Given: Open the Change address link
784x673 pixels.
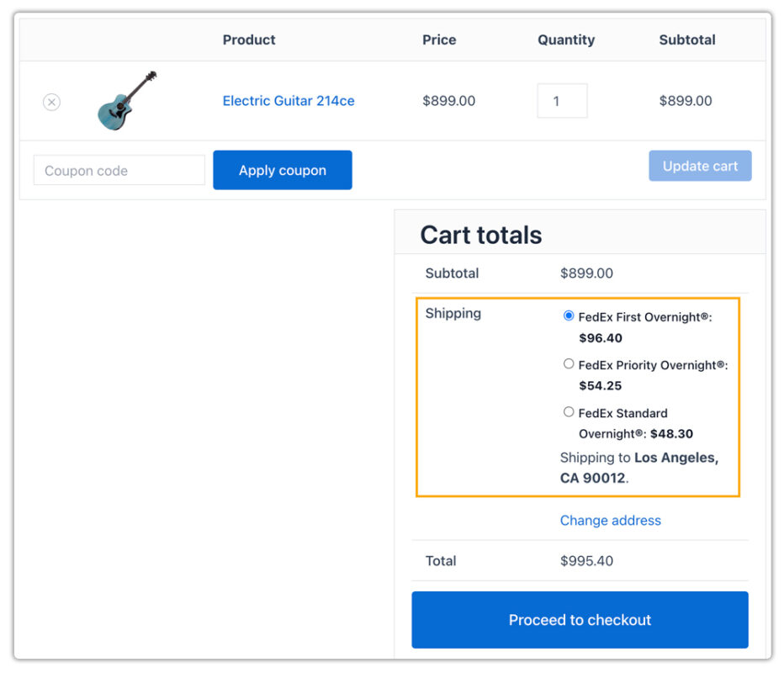Looking at the screenshot, I should pyautogui.click(x=610, y=520).
